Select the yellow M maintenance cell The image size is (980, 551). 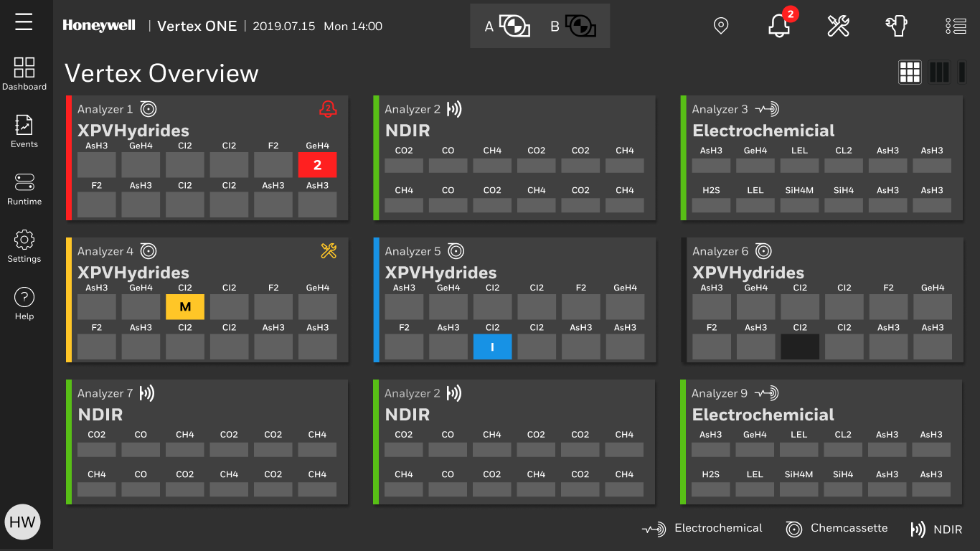coord(185,307)
